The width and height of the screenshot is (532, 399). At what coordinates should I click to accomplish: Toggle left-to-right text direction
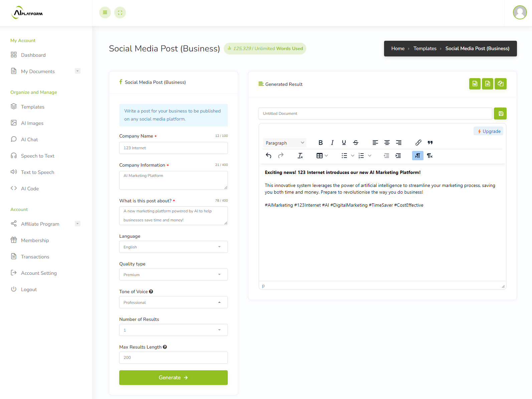[417, 156]
